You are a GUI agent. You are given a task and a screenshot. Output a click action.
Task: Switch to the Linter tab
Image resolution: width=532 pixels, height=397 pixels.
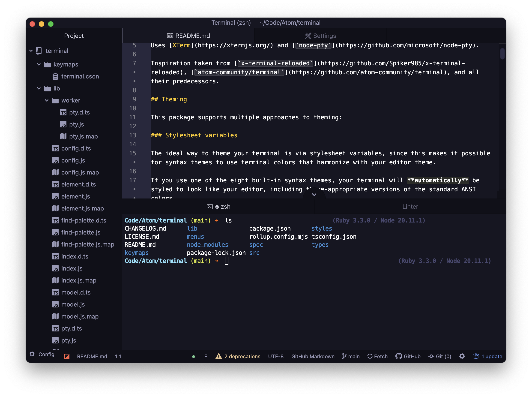(410, 207)
